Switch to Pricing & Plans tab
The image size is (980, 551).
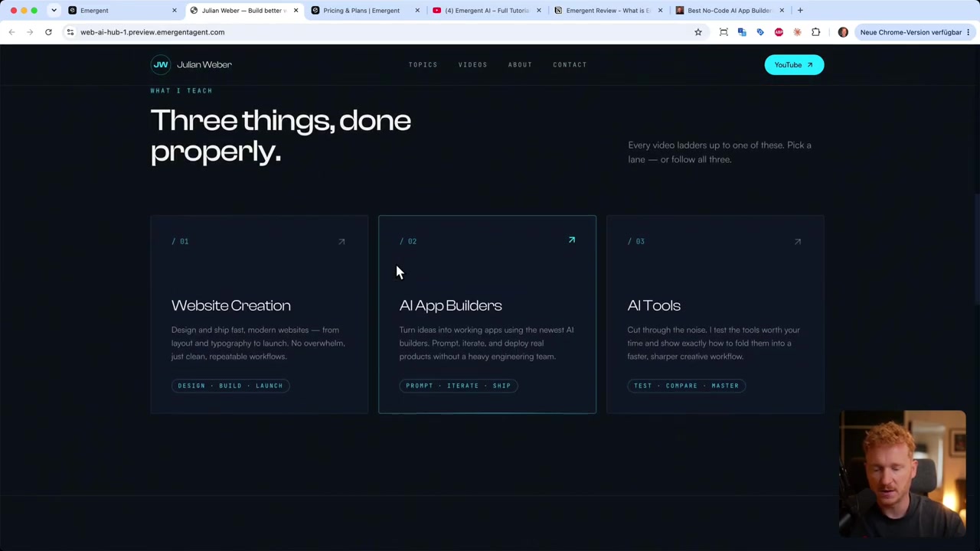click(364, 11)
